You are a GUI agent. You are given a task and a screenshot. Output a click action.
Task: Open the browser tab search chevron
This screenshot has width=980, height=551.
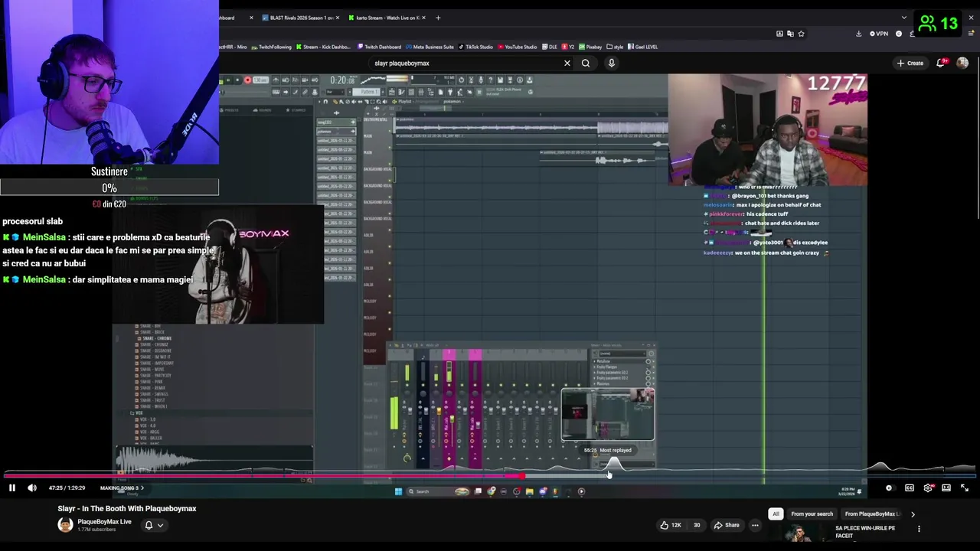click(904, 18)
